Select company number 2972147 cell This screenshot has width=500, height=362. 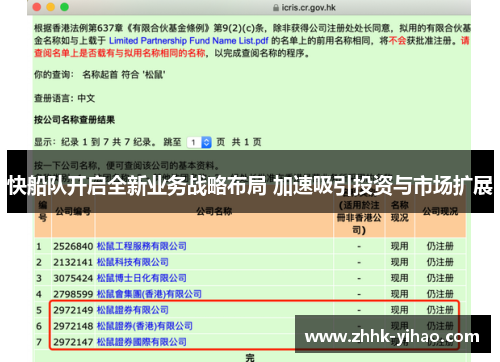[x=73, y=342]
